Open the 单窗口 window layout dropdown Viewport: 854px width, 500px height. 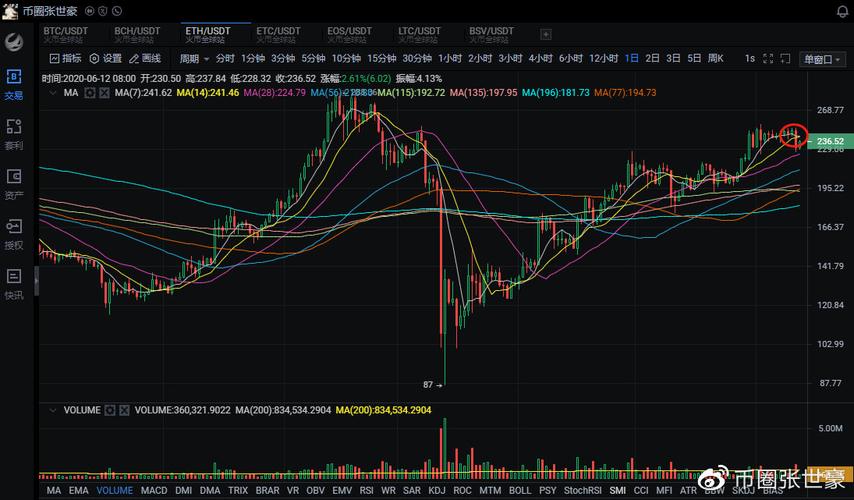tap(824, 59)
